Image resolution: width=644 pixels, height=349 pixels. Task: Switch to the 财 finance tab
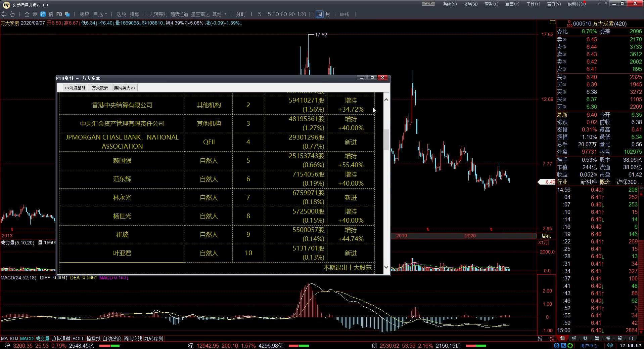(586, 339)
